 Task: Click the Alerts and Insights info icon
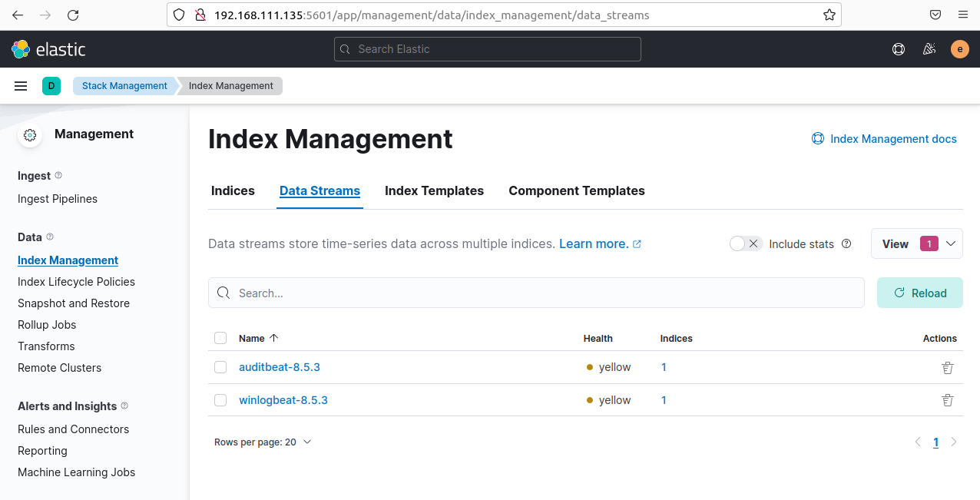(124, 406)
